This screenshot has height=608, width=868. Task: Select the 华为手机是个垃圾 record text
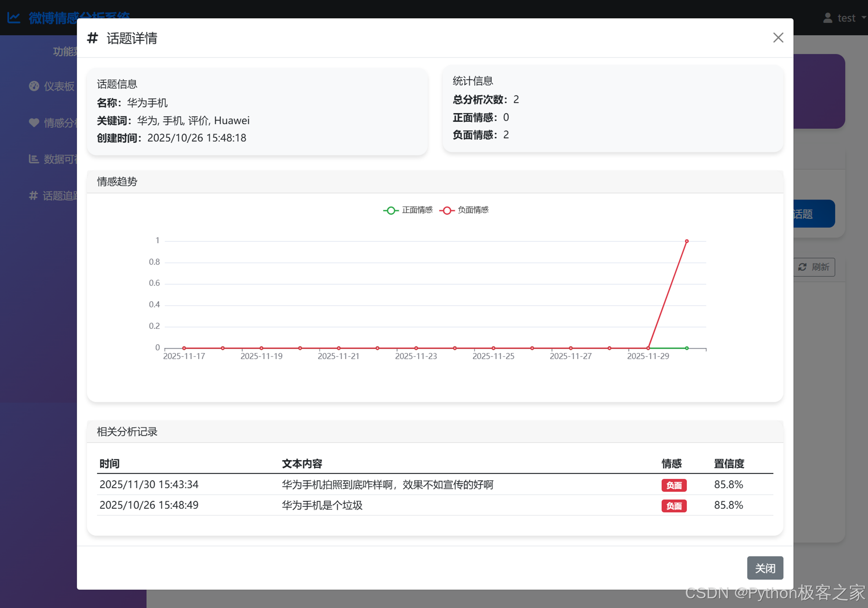click(322, 505)
